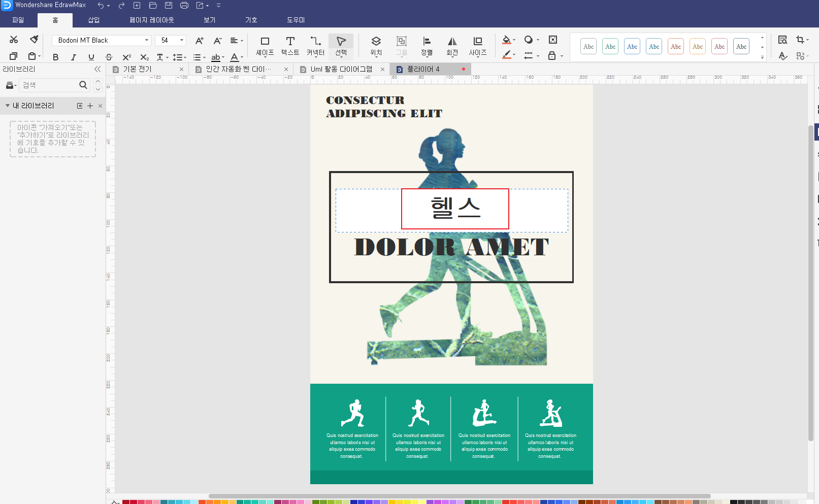Click the library search magnifier icon

coord(83,85)
